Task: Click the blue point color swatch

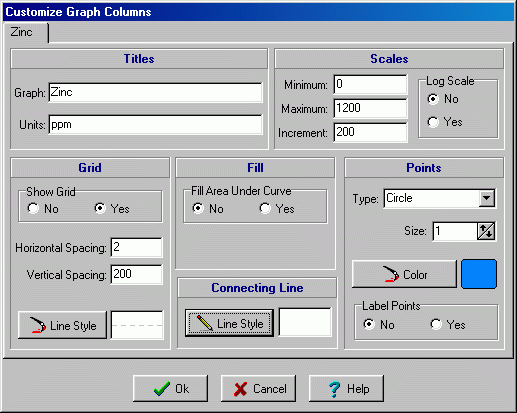Action: (479, 274)
